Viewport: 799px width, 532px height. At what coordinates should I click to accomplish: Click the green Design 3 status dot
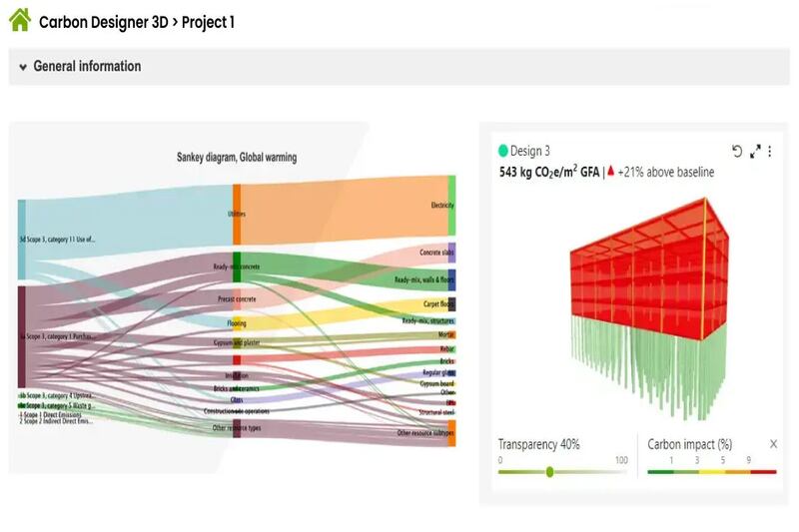(503, 152)
